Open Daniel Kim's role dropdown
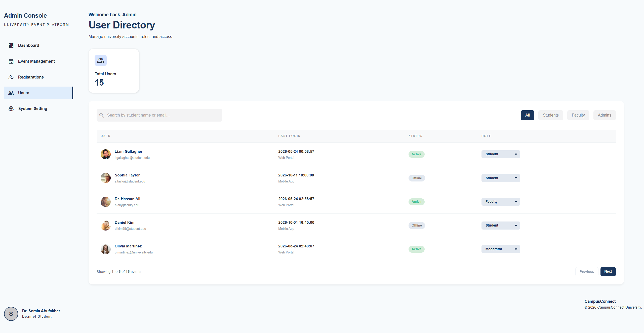This screenshot has height=333, width=644. (x=501, y=226)
